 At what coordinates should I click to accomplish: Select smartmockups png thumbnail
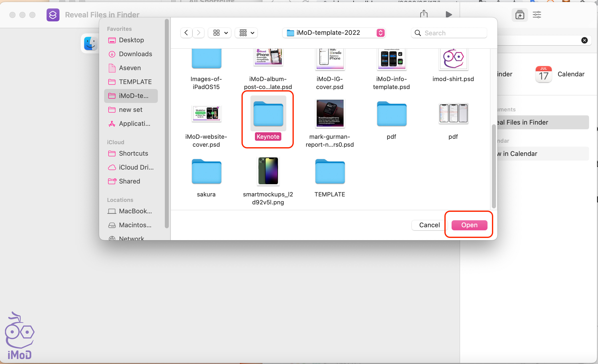click(x=268, y=171)
